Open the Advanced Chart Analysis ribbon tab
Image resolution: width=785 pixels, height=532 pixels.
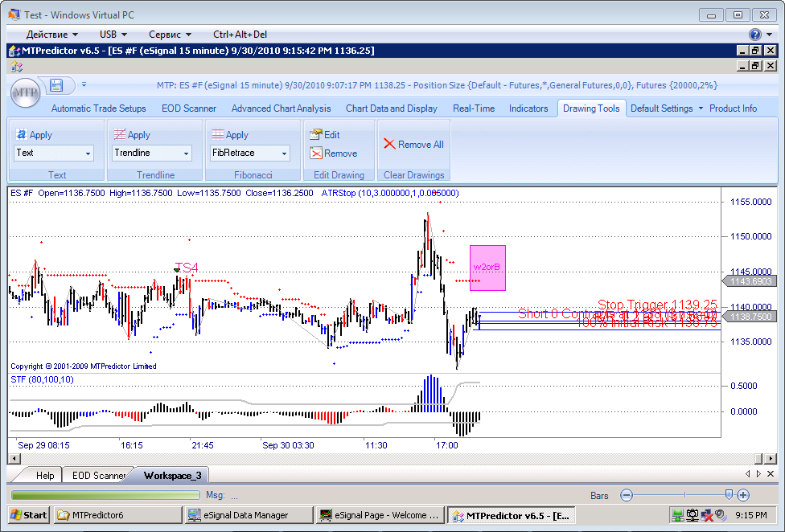(x=281, y=108)
